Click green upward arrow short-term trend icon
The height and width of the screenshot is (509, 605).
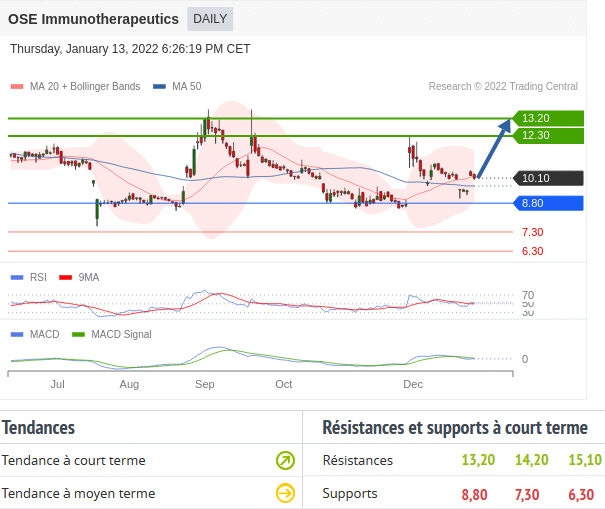[x=285, y=460]
